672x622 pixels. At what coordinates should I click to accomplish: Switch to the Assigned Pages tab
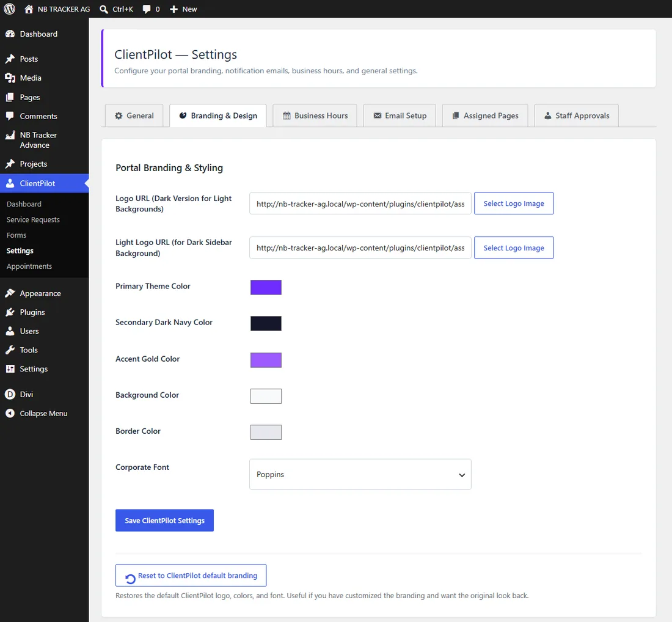click(x=485, y=115)
